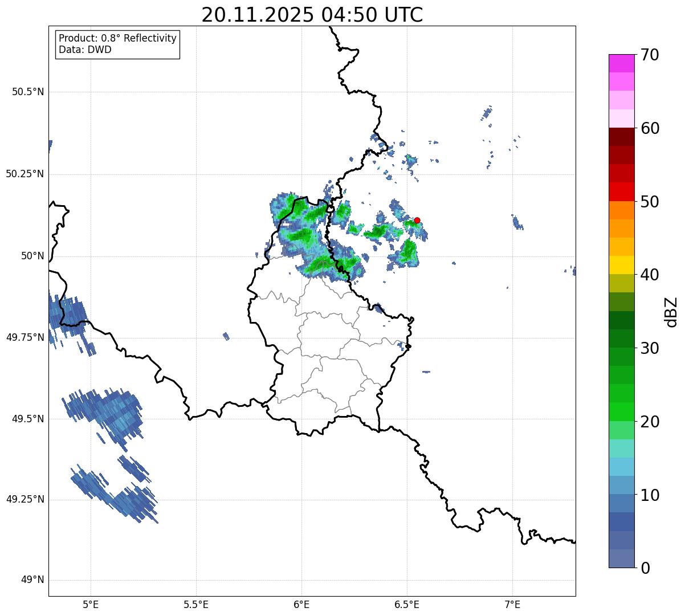Click the 'dBZ' colorbar axis label
685x616 pixels.
pos(671,311)
